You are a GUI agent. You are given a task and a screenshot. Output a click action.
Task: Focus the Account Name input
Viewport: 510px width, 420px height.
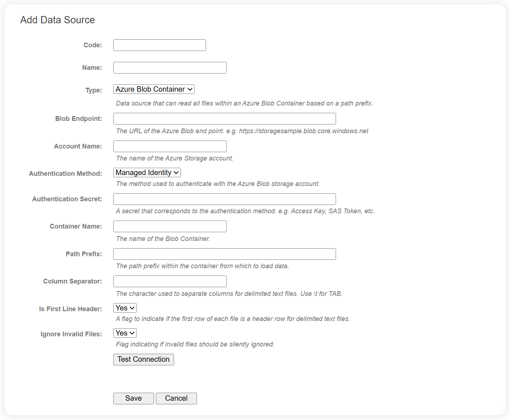(170, 146)
